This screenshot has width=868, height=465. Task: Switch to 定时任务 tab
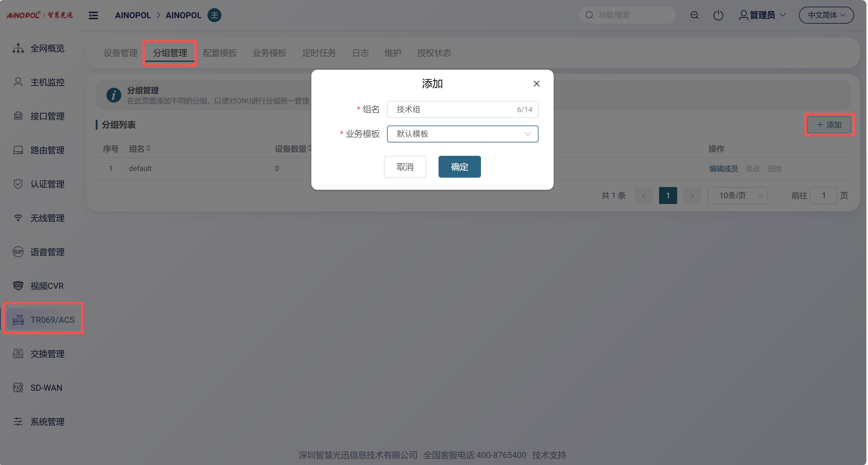(319, 53)
